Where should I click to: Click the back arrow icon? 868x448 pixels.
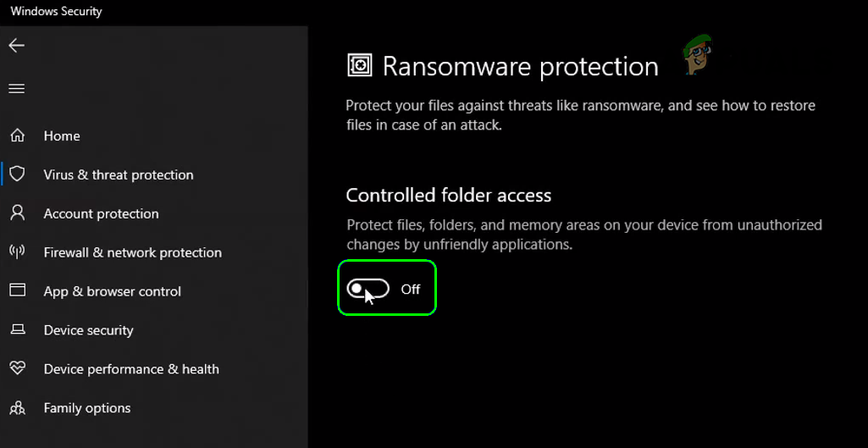coord(17,46)
